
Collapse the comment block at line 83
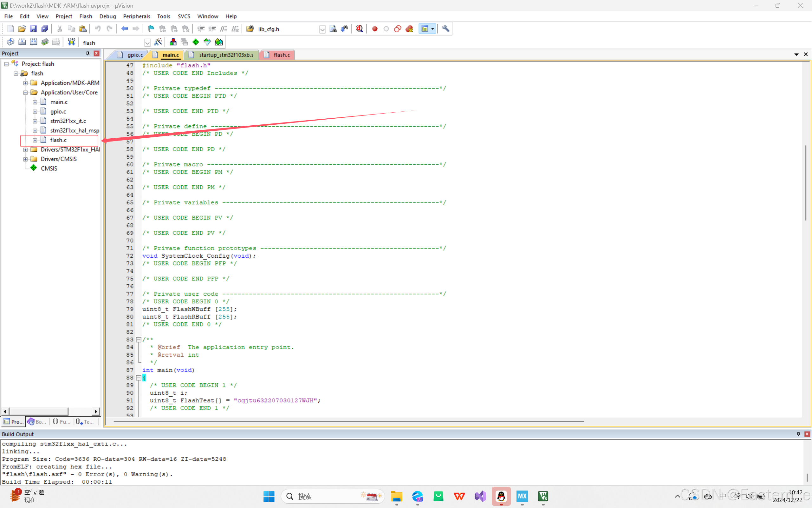tap(138, 340)
